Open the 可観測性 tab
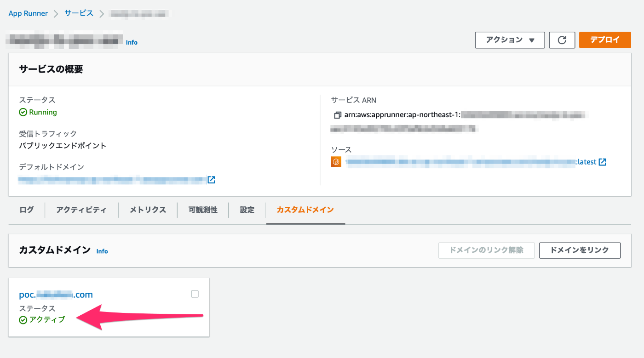 coord(203,210)
